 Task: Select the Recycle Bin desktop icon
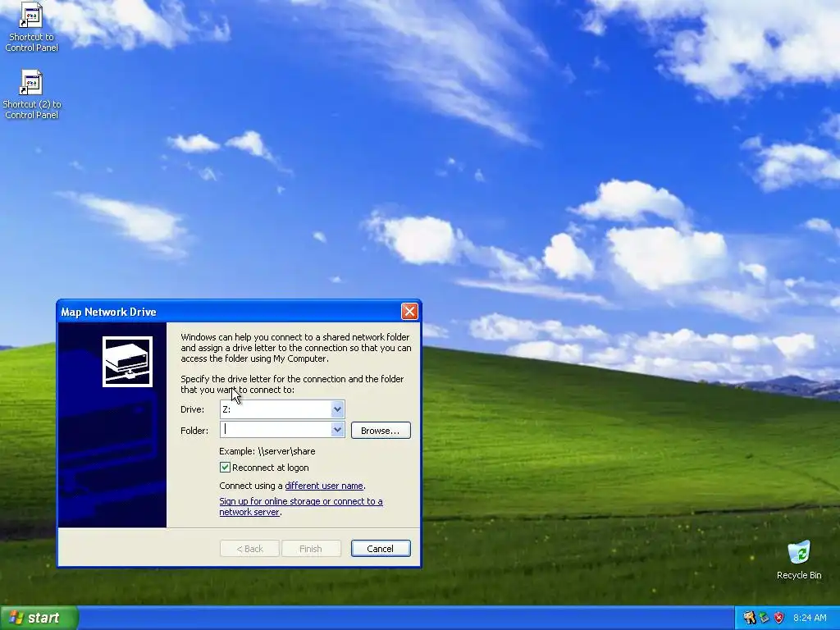tap(799, 560)
